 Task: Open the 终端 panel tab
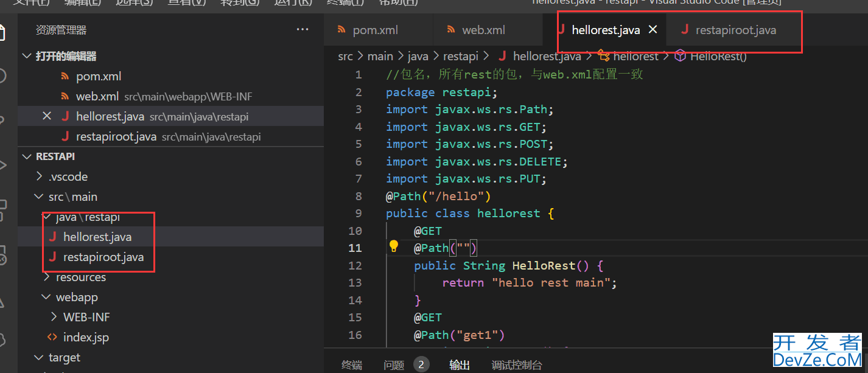(352, 364)
